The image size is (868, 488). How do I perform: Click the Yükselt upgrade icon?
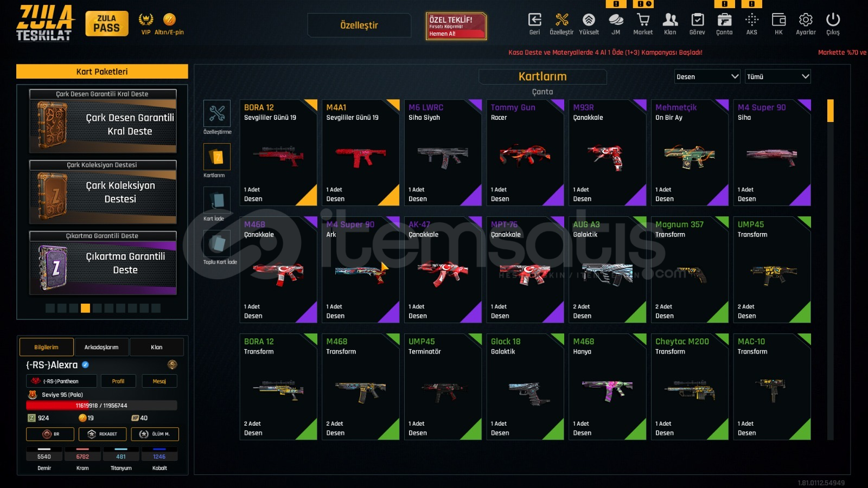589,24
